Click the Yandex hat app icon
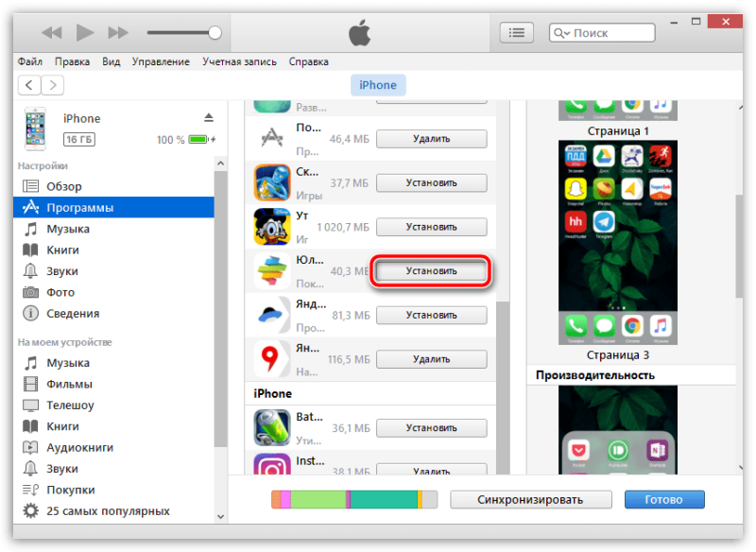This screenshot has height=552, width=756. (272, 316)
